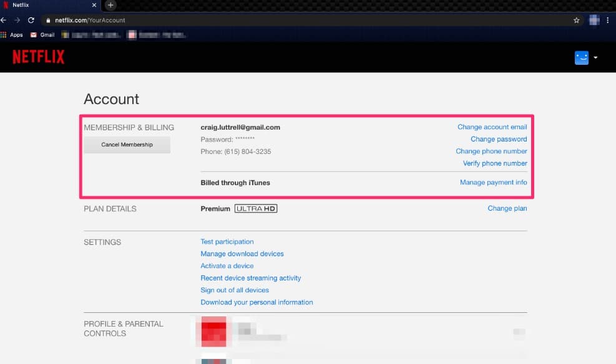The image size is (616, 364).
Task: Click the ULTRA HD badge
Action: [x=256, y=209]
